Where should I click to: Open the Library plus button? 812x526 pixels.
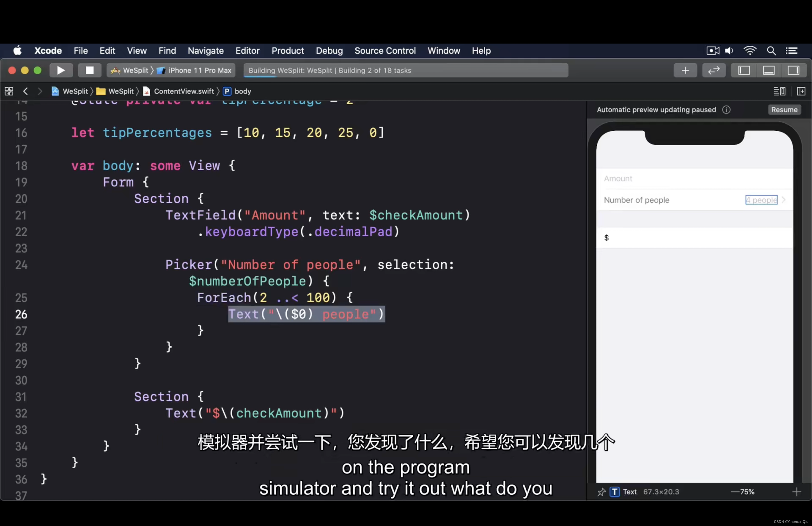(685, 70)
